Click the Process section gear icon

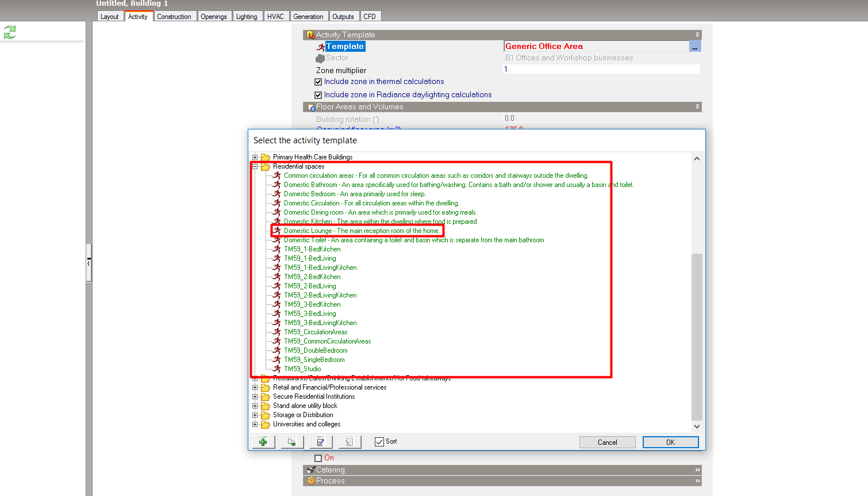tap(311, 481)
